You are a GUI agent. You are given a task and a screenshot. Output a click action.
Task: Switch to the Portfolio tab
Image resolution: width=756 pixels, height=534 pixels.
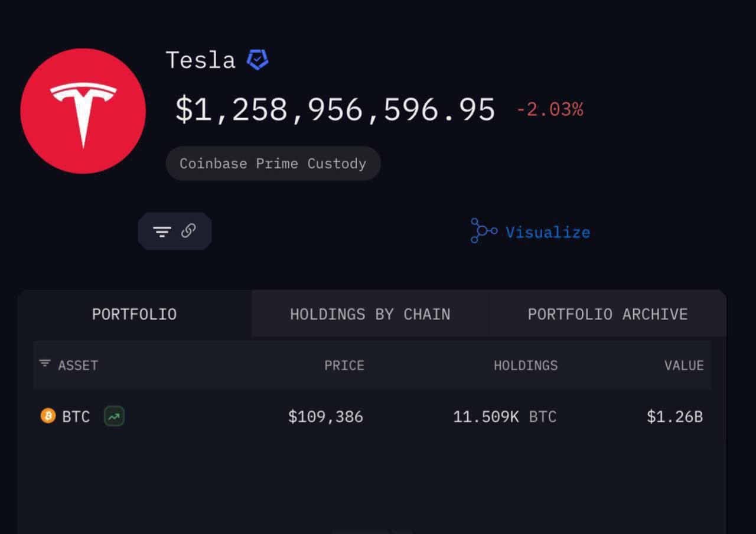click(134, 314)
